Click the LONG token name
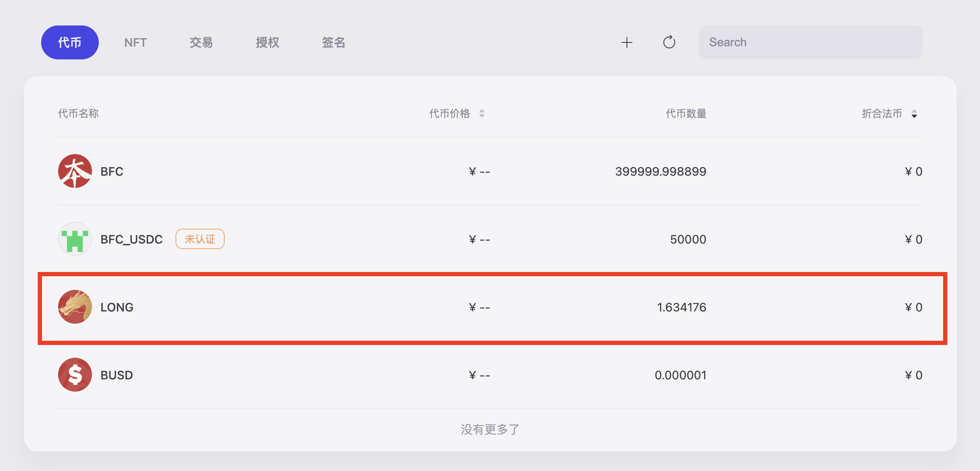Screen dimensions: 980x471 tap(117, 307)
